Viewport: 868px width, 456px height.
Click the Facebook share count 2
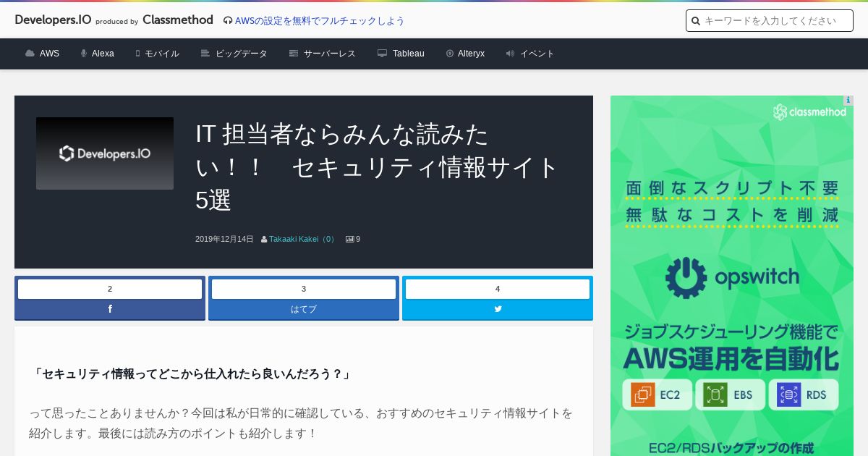pyautogui.click(x=110, y=289)
